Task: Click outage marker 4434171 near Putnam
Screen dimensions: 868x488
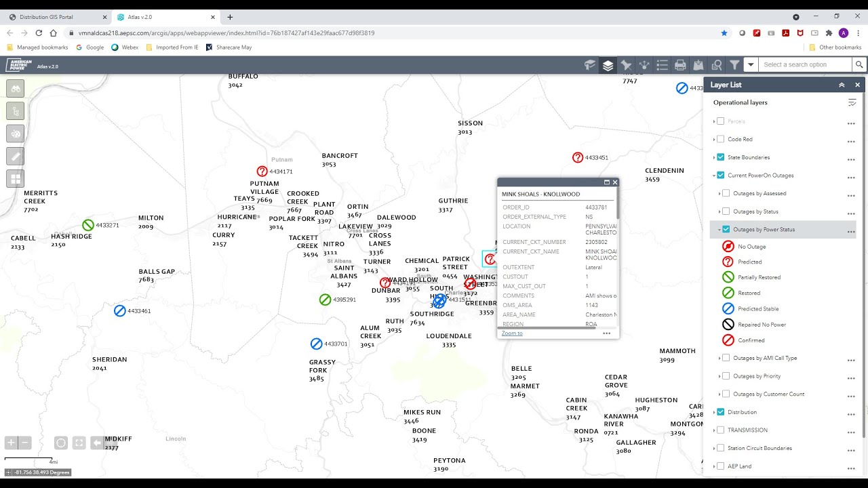Action: (x=262, y=171)
